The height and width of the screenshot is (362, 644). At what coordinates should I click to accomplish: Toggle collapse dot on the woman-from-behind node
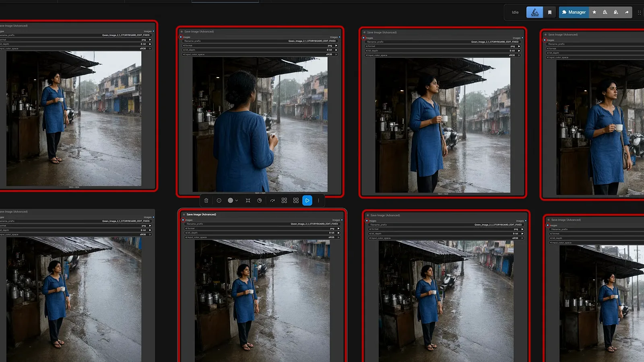[x=182, y=31]
